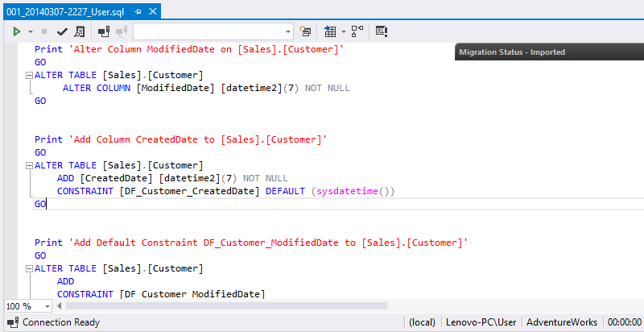Screen dimensions: 644x332
Task: Click the icon right of database combo box
Action: (306, 31)
